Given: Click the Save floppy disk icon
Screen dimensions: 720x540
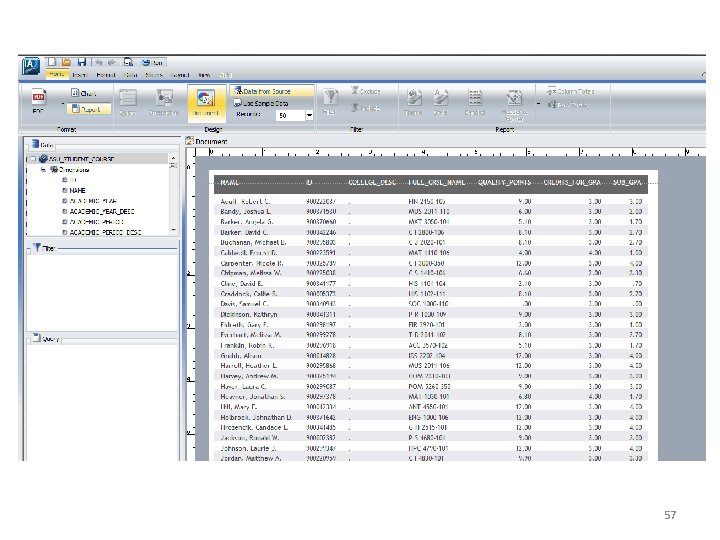Looking at the screenshot, I should click(x=82, y=62).
